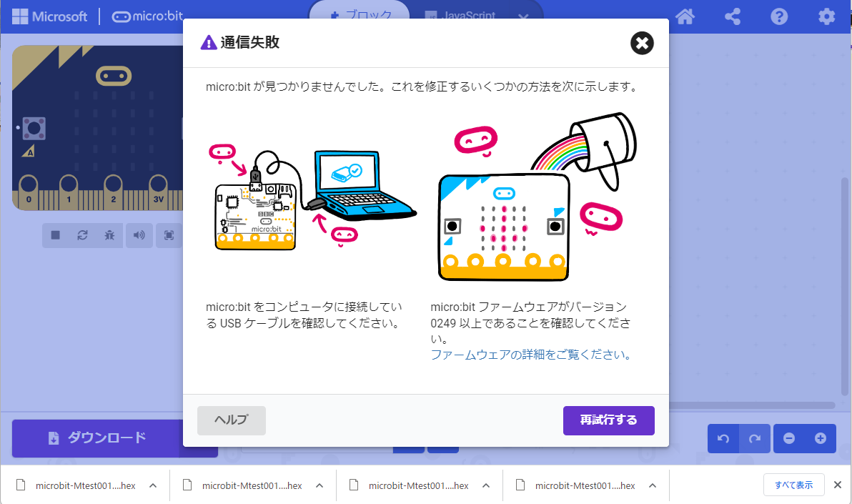Click pin 2 on the simulator board
This screenshot has width=852, height=504.
click(x=113, y=192)
